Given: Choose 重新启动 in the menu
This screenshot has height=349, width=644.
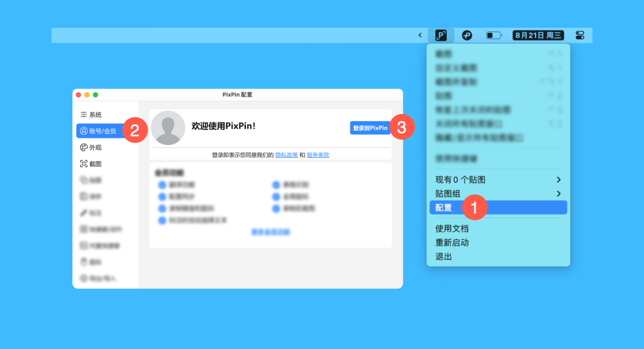Looking at the screenshot, I should pyautogui.click(x=452, y=242).
